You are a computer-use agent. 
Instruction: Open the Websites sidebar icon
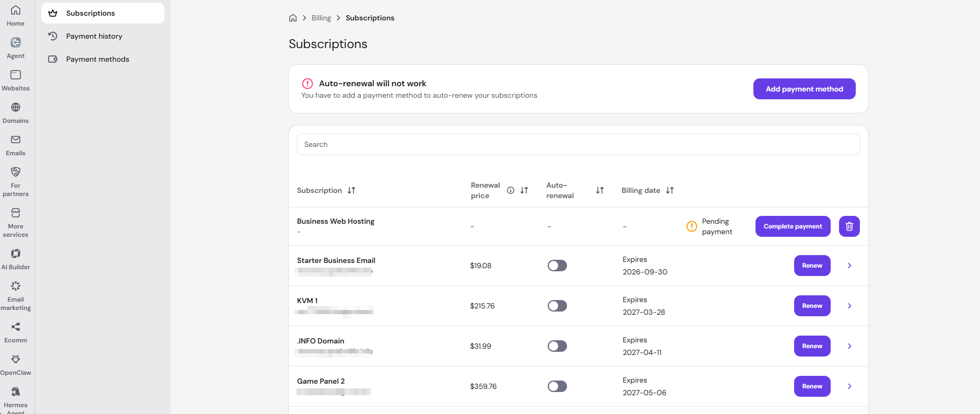pyautogui.click(x=16, y=75)
